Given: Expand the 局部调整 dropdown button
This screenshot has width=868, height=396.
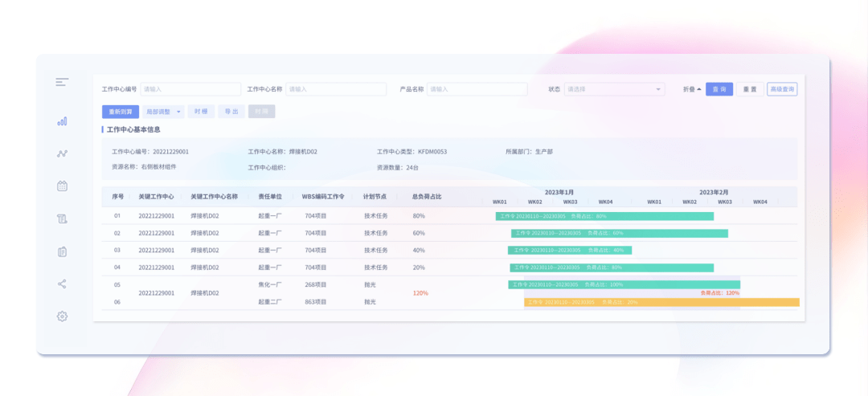Looking at the screenshot, I should pyautogui.click(x=162, y=112).
